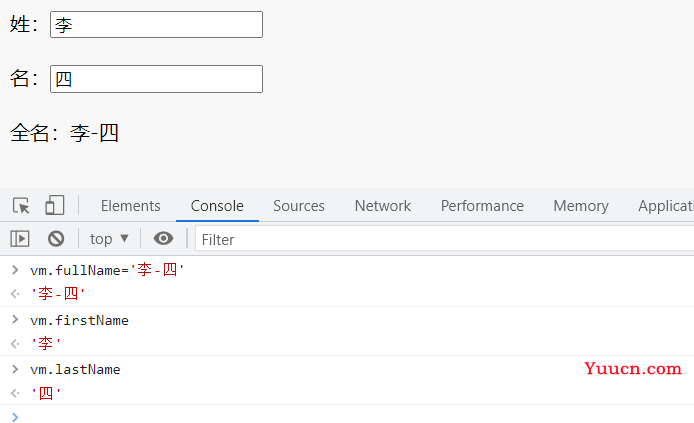Image resolution: width=694 pixels, height=423 pixels.
Task: Click the vm.lastName console entry arrow
Action: [x=15, y=369]
